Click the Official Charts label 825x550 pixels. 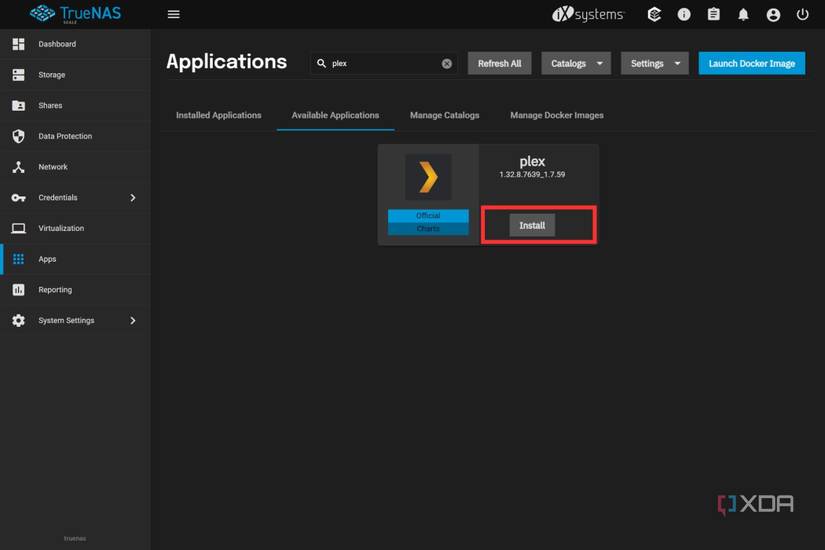[428, 222]
